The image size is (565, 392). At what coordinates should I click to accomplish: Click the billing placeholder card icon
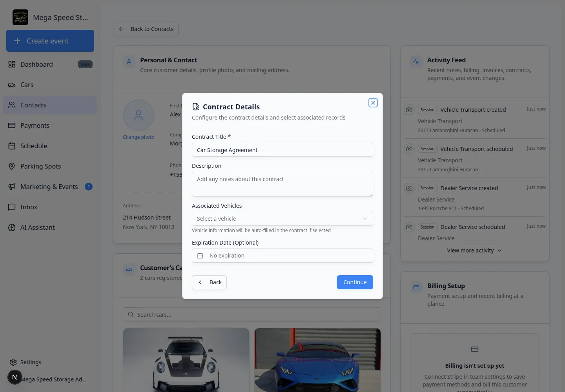[475, 349]
